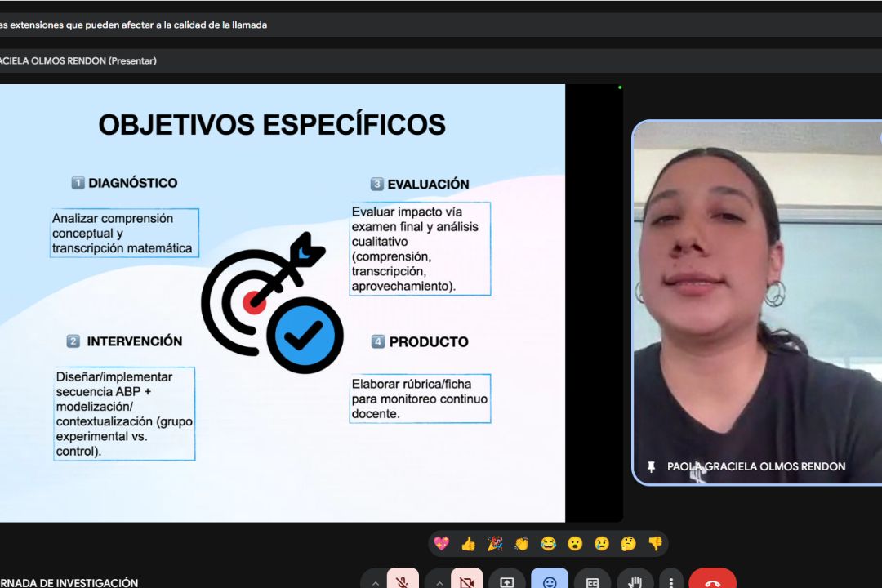Raise your hand
This screenshot has height=588, width=882.
coord(635,581)
